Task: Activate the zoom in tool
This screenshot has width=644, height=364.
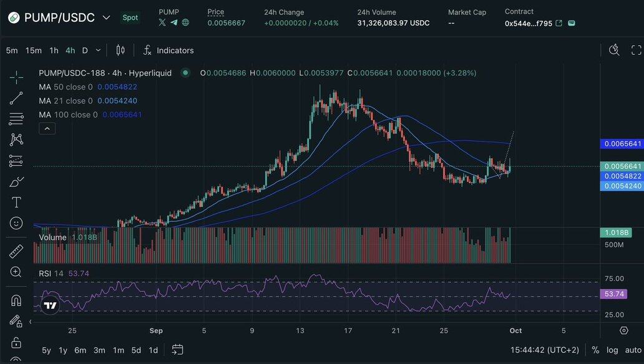Action: click(16, 272)
